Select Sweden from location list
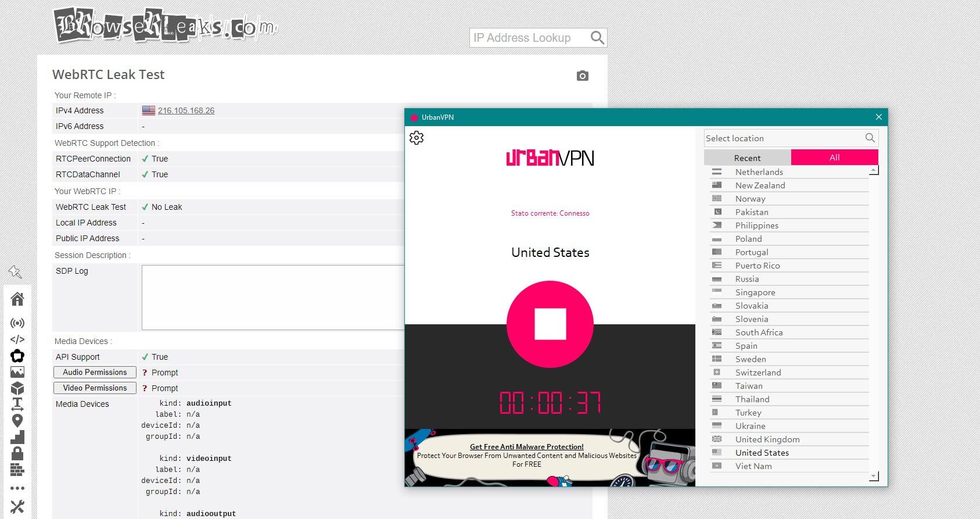Screen dimensions: 980x519 point(789,359)
